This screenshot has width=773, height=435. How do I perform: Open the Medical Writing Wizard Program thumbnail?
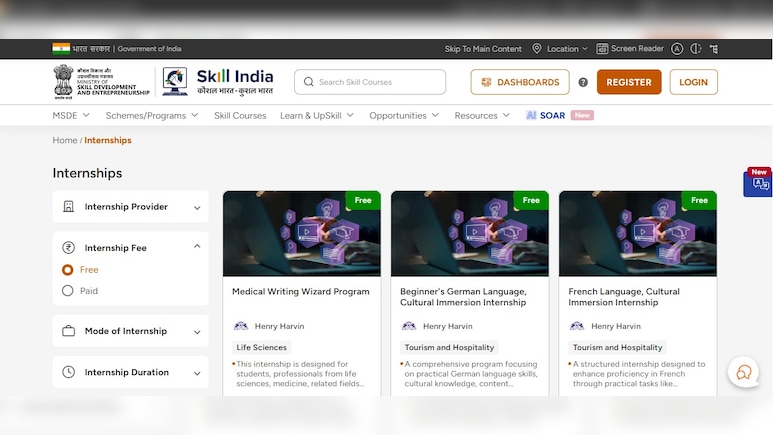coord(302,233)
